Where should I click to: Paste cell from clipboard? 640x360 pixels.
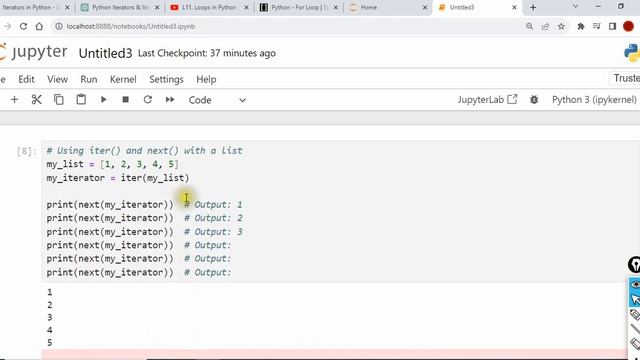pos(81,100)
